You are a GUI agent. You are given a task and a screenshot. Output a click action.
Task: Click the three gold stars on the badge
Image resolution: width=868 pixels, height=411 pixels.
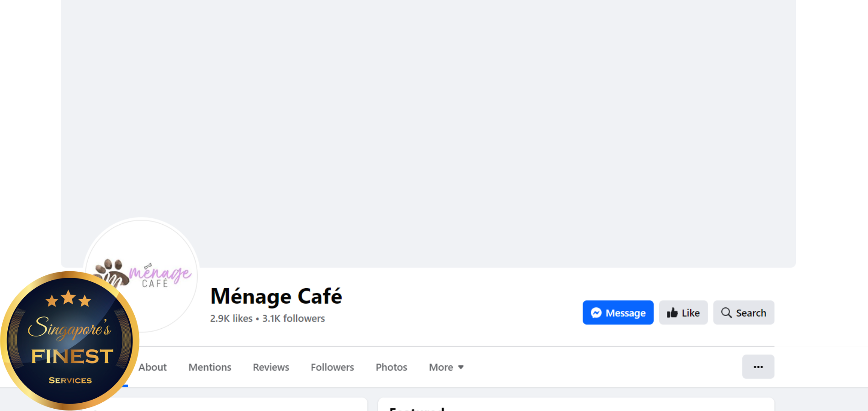pos(69,299)
